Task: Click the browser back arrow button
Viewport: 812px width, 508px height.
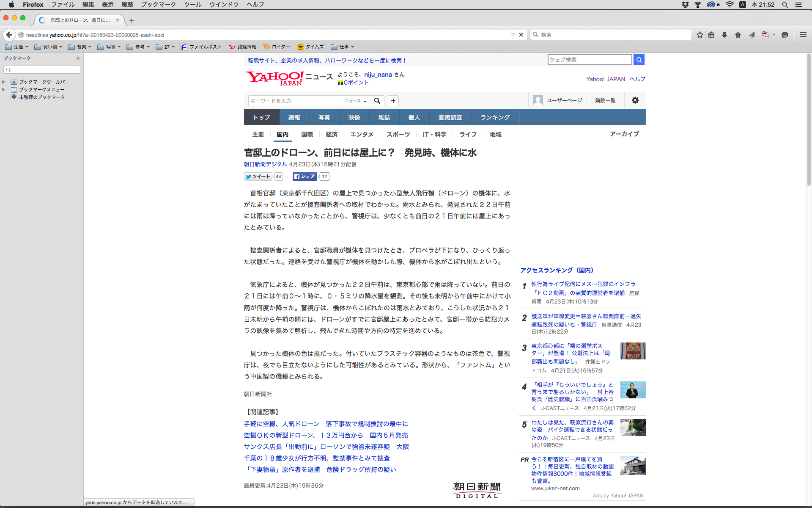Action: coord(9,35)
